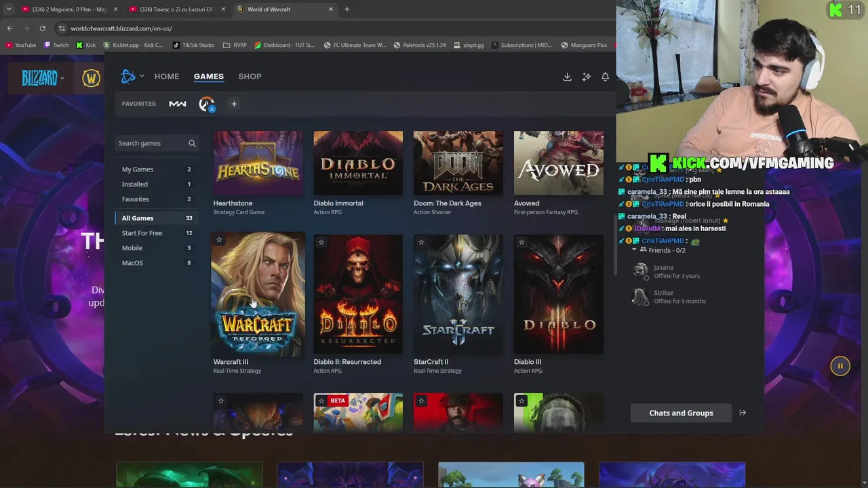Open the Diablo III cover art

click(559, 294)
